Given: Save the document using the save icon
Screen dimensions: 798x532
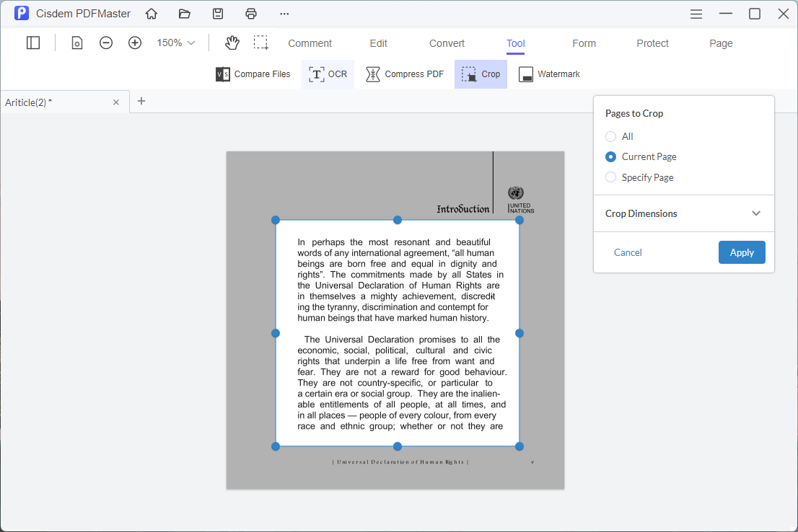Looking at the screenshot, I should point(218,14).
